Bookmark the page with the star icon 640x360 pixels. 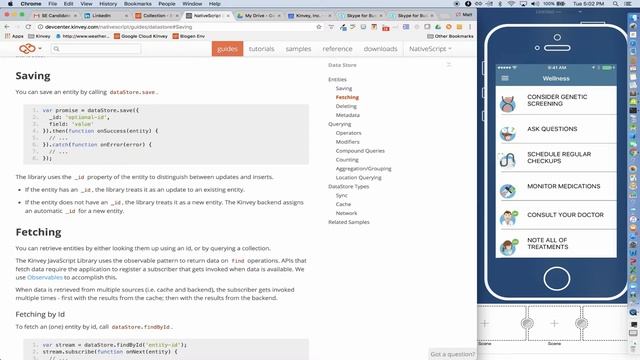[x=319, y=27]
